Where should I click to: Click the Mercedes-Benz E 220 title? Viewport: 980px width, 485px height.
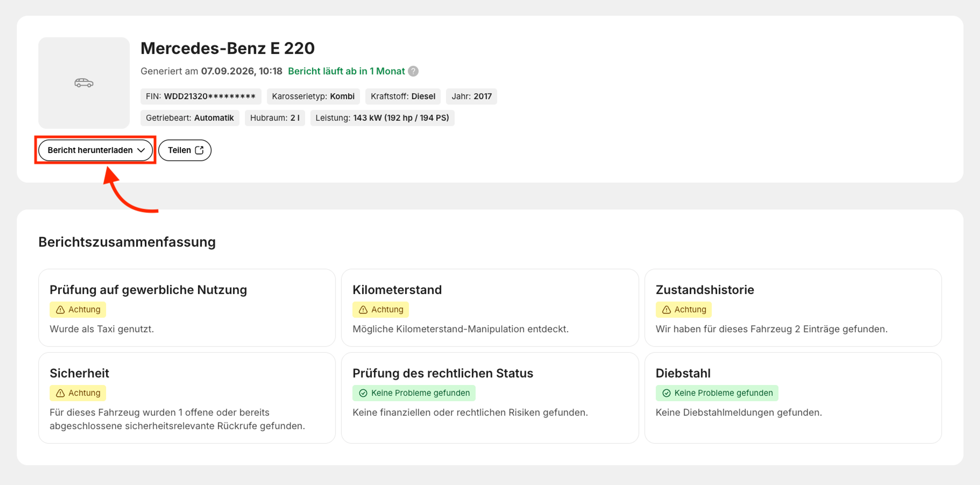pyautogui.click(x=227, y=48)
